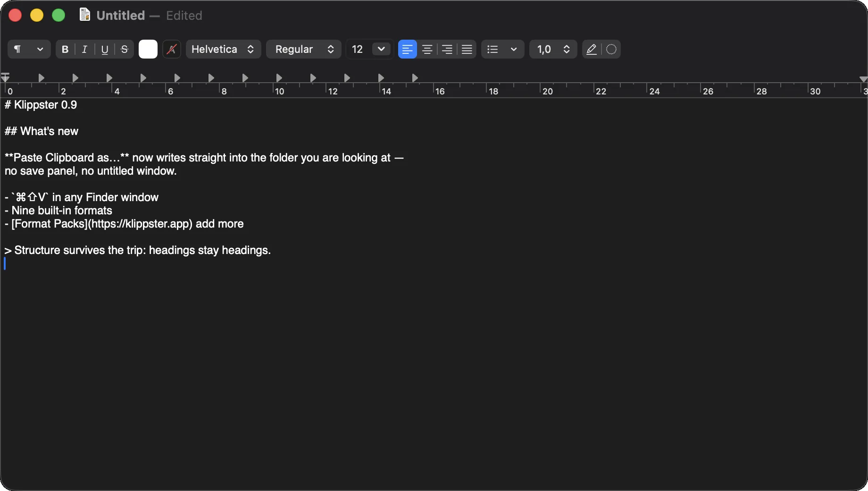The width and height of the screenshot is (868, 491).
Task: Click the tab stop just before ruler mark 16
Action: pos(415,78)
